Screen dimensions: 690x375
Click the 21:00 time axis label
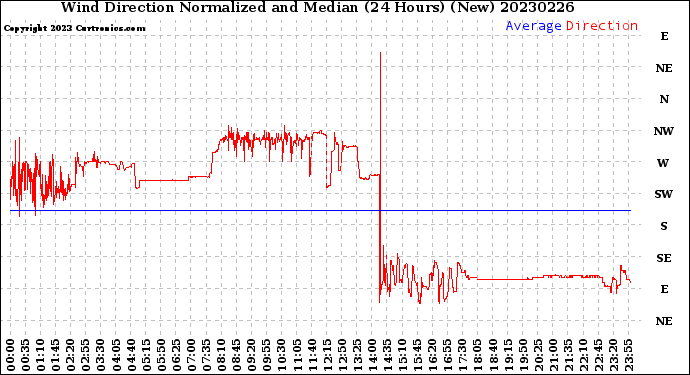(x=553, y=355)
